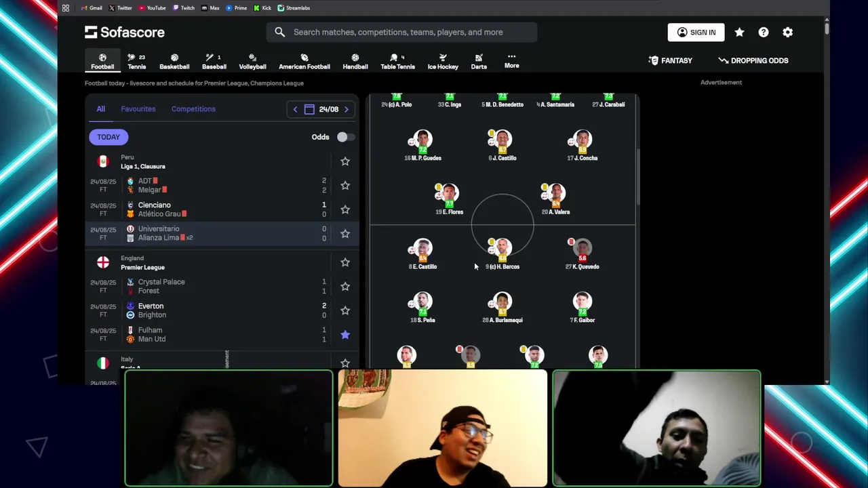
Task: Select player M. P. Guedes in lineup
Action: [x=422, y=145]
